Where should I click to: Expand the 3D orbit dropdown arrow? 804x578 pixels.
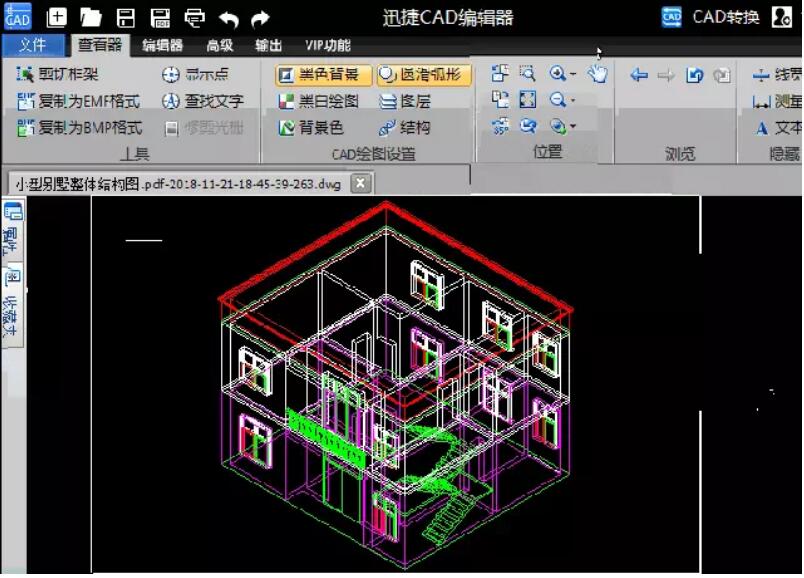coord(573,126)
